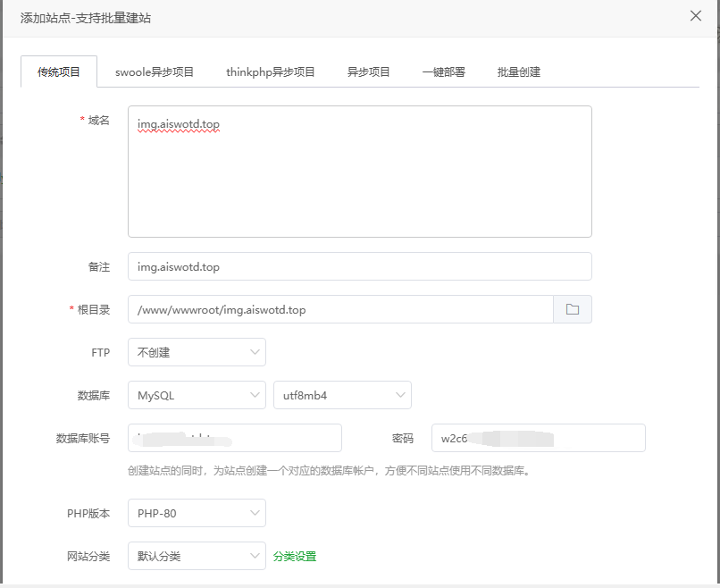The height and width of the screenshot is (588, 720).
Task: Go to the 异步项目 tab
Action: point(369,72)
